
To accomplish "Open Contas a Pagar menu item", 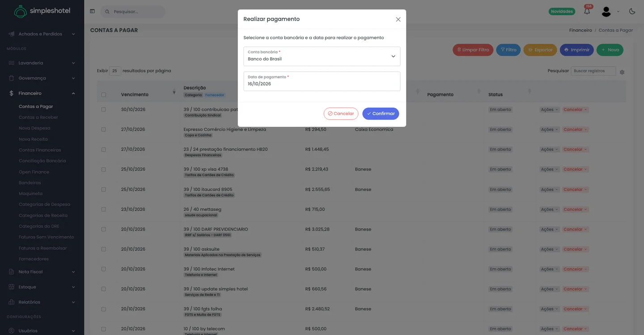I will (36, 107).
